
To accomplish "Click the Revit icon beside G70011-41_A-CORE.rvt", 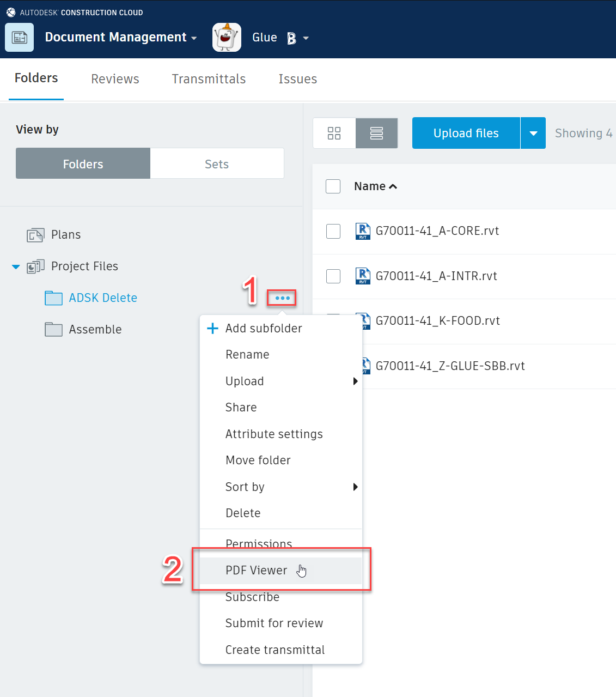I will (363, 231).
